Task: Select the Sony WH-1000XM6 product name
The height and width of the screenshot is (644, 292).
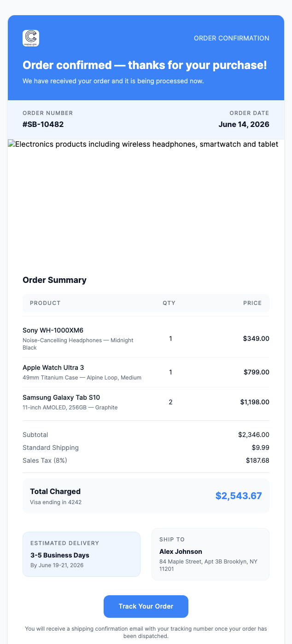Action: tap(52, 330)
